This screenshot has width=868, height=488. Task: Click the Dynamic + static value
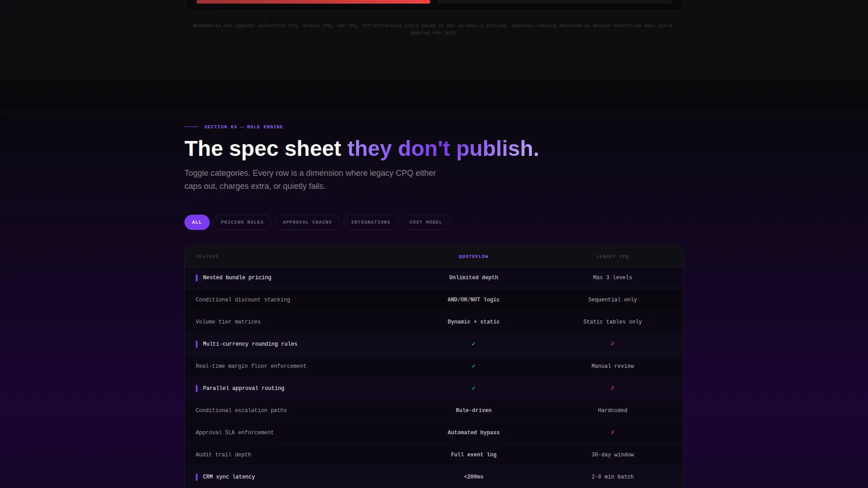pos(473,322)
